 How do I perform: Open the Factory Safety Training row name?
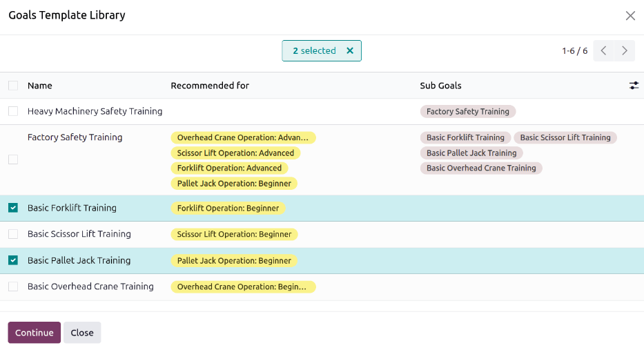pyautogui.click(x=75, y=137)
